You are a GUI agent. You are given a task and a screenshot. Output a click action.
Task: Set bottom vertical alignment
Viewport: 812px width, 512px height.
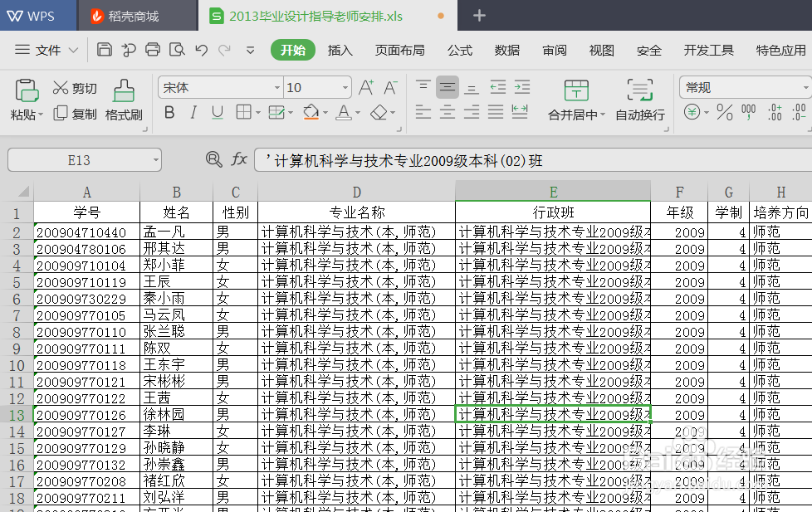[472, 88]
